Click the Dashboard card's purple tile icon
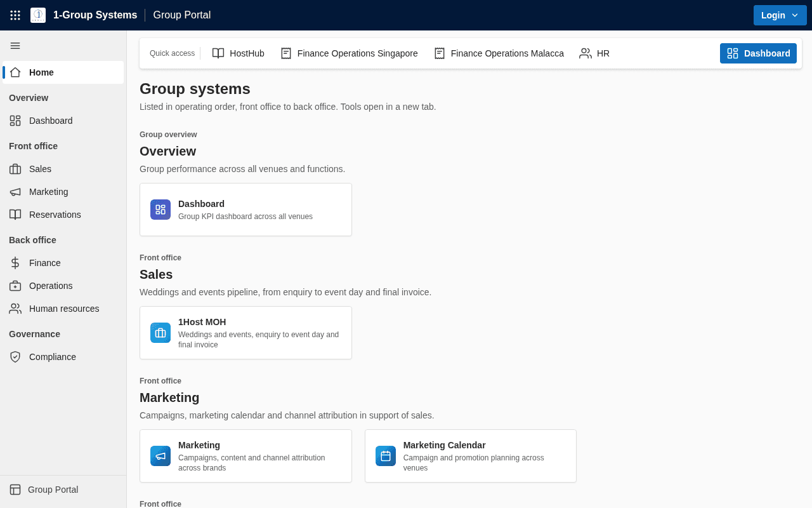The width and height of the screenshot is (812, 508). tap(160, 210)
